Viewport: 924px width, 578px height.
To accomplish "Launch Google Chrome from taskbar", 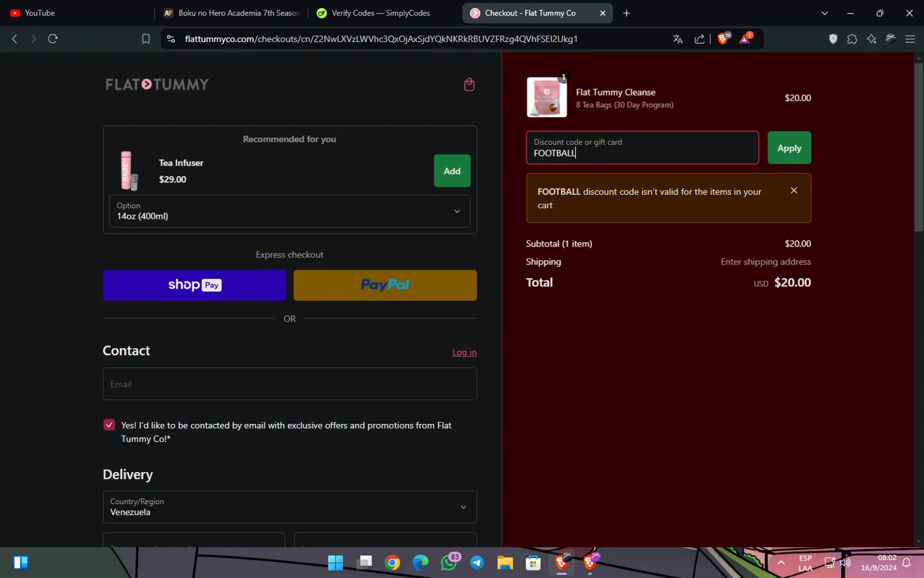I will pyautogui.click(x=392, y=563).
